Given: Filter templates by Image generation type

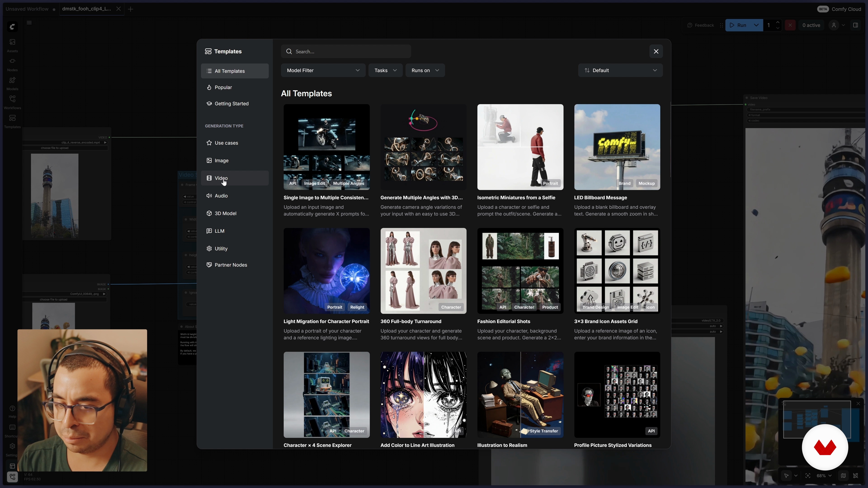Looking at the screenshot, I should point(235,161).
